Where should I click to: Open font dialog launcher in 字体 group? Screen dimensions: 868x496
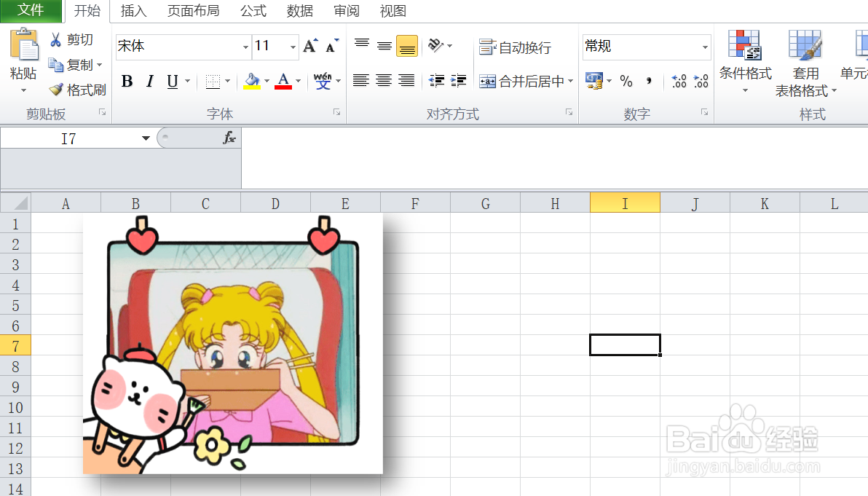pyautogui.click(x=336, y=112)
